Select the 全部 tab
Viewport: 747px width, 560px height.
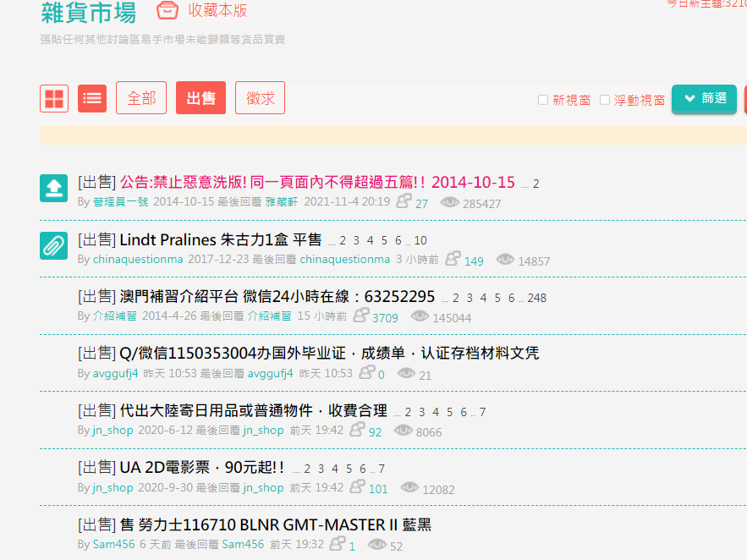[x=141, y=98]
